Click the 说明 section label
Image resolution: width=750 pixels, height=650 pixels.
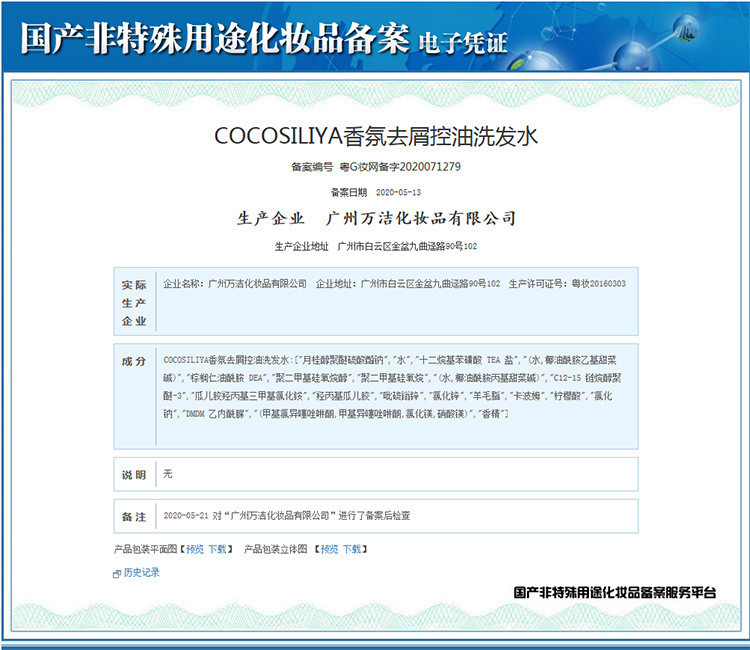pyautogui.click(x=134, y=475)
